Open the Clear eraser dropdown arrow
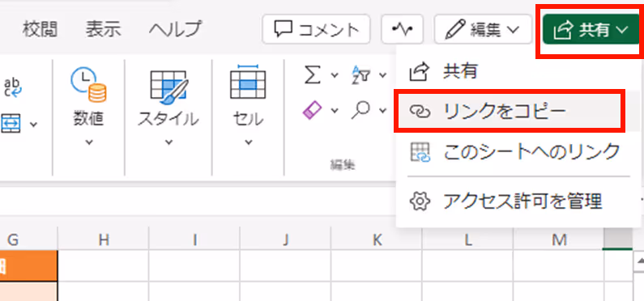Image resolution: width=644 pixels, height=301 pixels. (335, 110)
